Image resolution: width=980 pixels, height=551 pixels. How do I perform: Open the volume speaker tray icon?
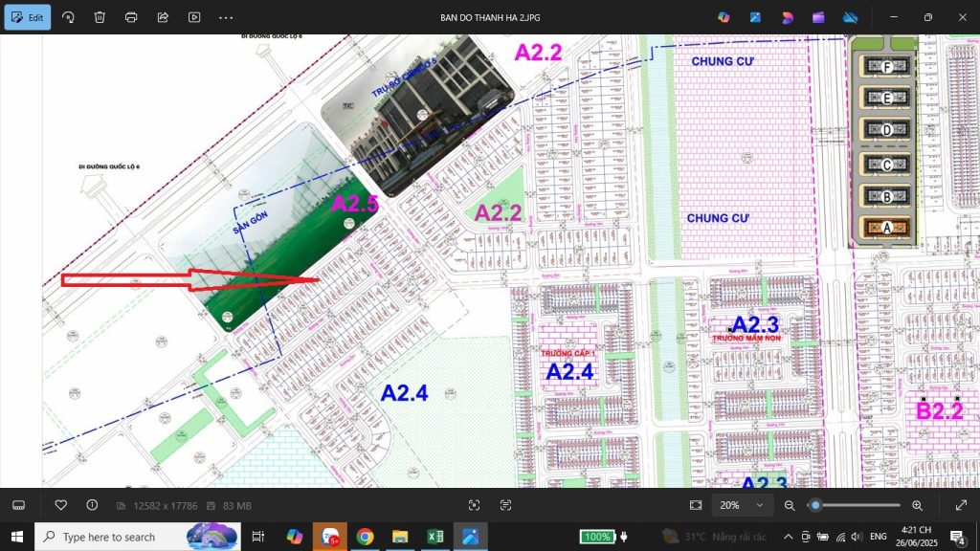point(857,537)
